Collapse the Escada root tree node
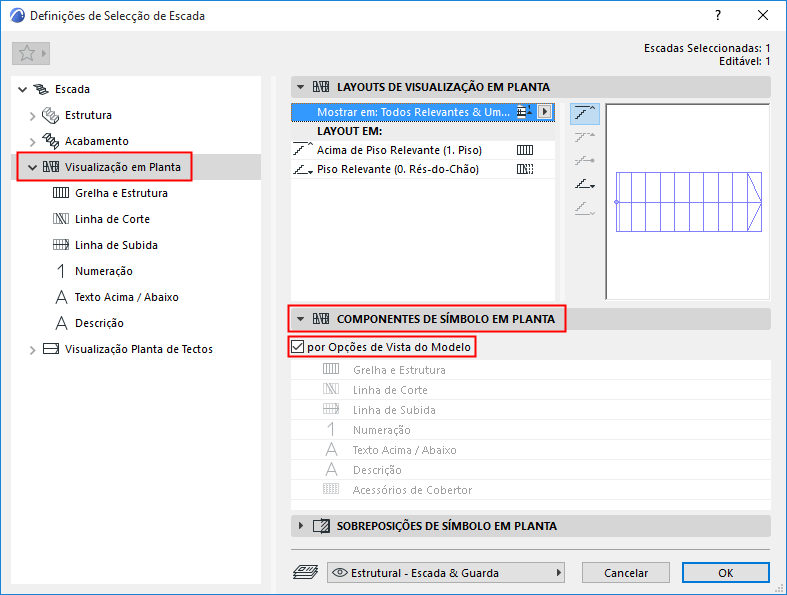787x595 pixels. (22, 90)
